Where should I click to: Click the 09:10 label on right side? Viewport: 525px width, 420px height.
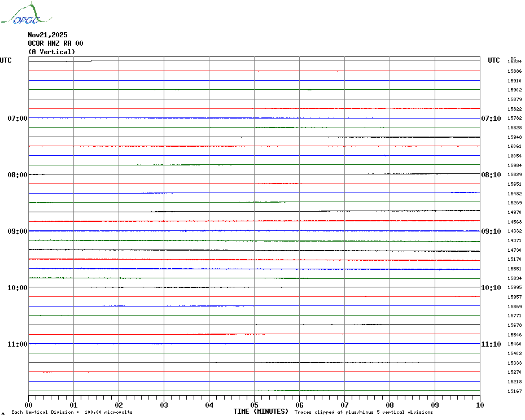pos(490,231)
